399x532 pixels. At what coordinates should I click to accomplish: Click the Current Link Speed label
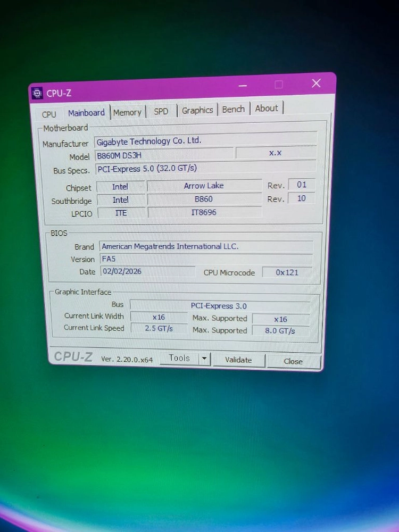point(94,328)
